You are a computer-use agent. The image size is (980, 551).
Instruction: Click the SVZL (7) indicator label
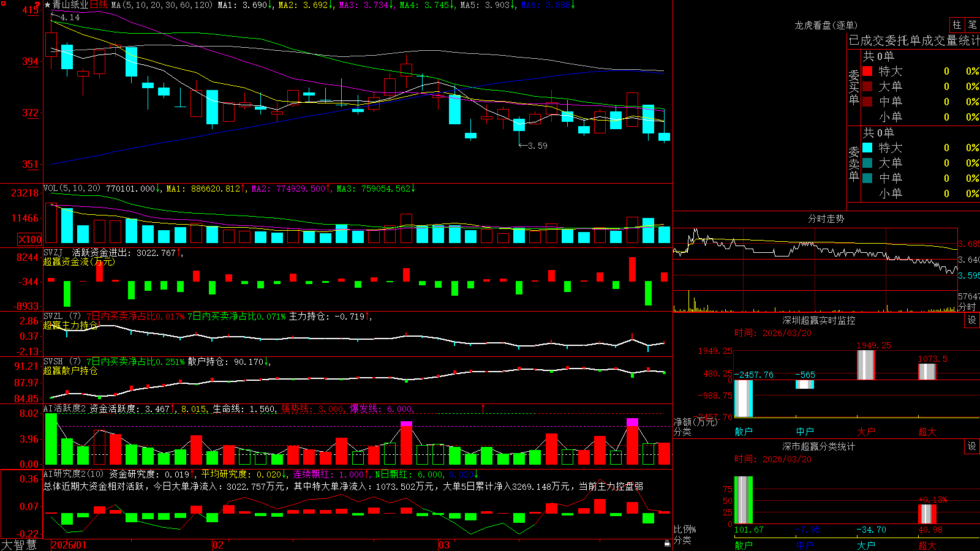(62, 316)
